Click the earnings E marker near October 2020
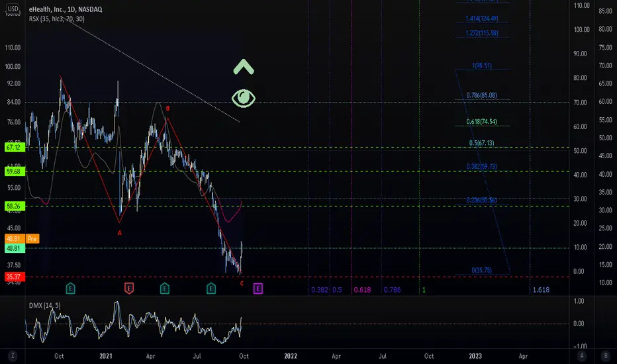This screenshot has height=364, width=617. (70, 289)
